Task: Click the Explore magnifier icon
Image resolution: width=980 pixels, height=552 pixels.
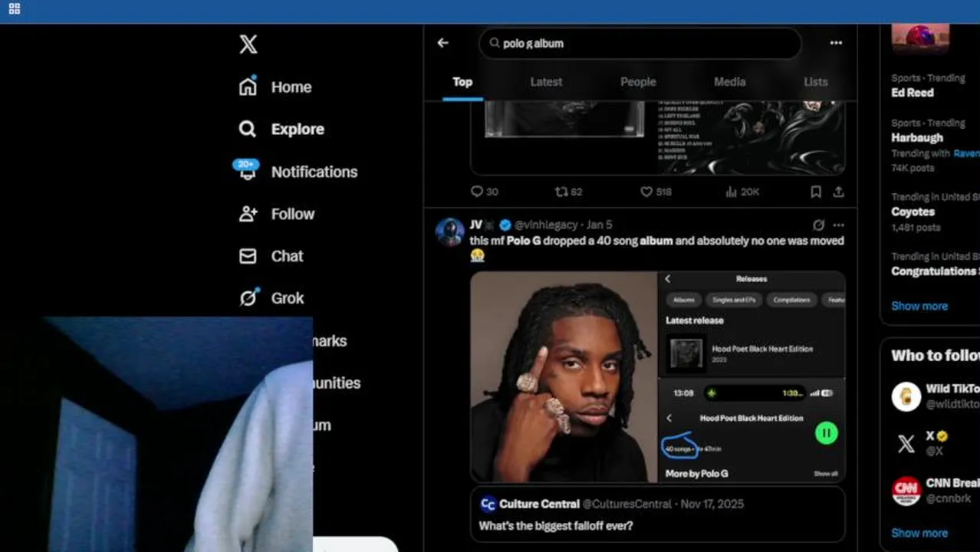Action: pos(248,129)
